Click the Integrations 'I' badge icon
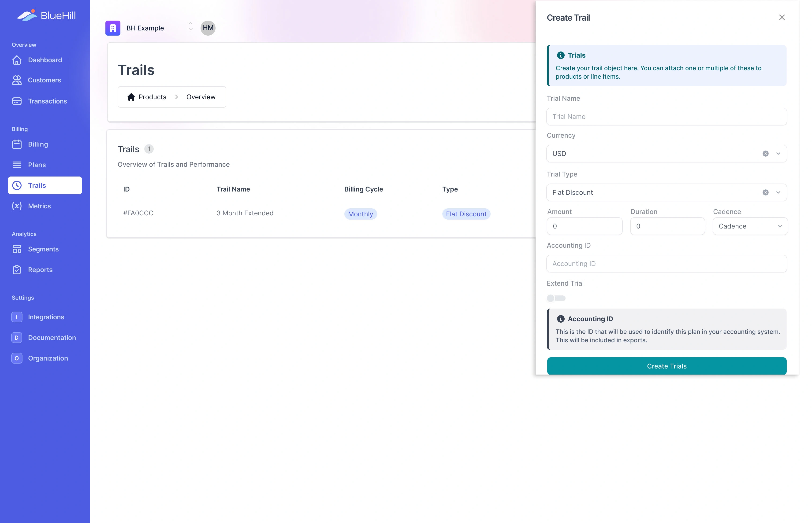Screen dimensions: 812x523 pos(17,317)
